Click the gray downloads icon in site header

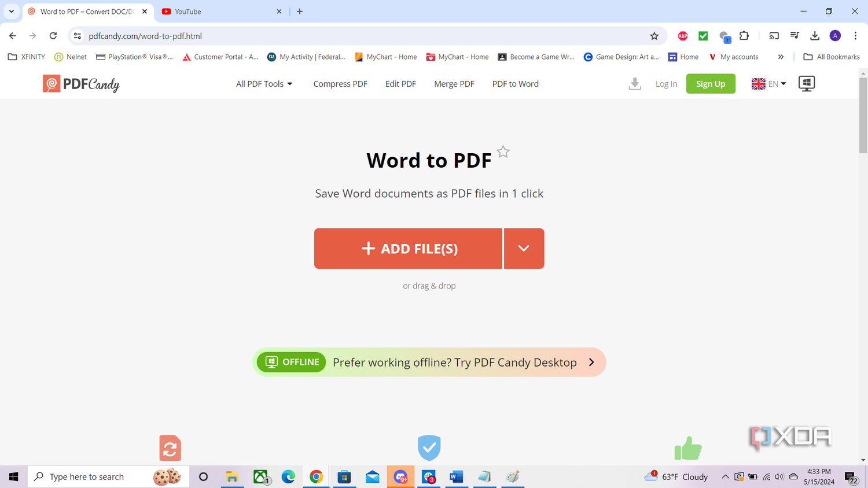click(x=635, y=84)
